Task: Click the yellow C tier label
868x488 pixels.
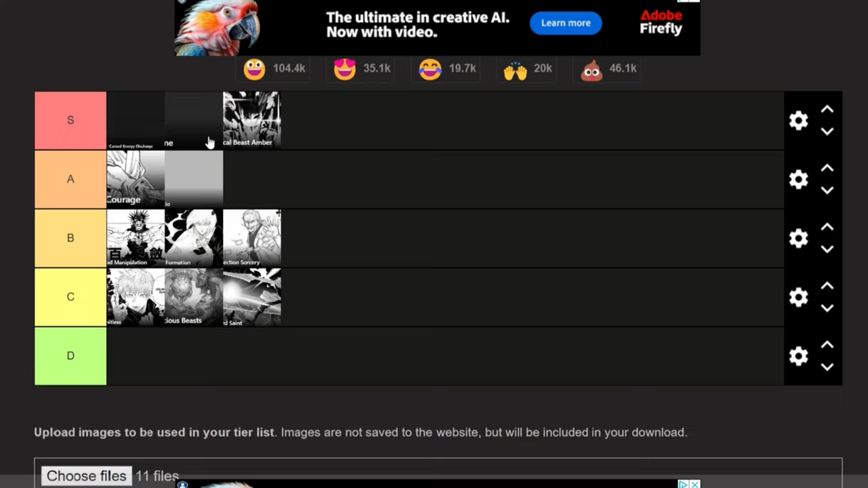Action: pos(70,297)
